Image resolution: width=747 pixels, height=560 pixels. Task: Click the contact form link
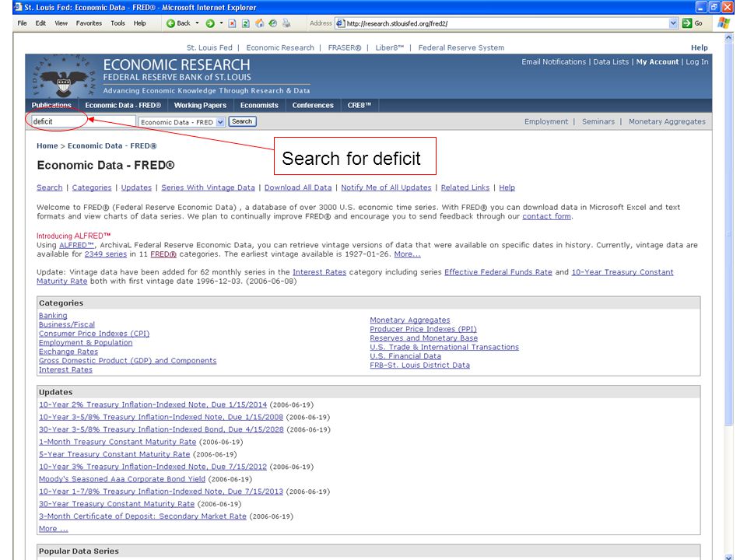click(x=546, y=216)
